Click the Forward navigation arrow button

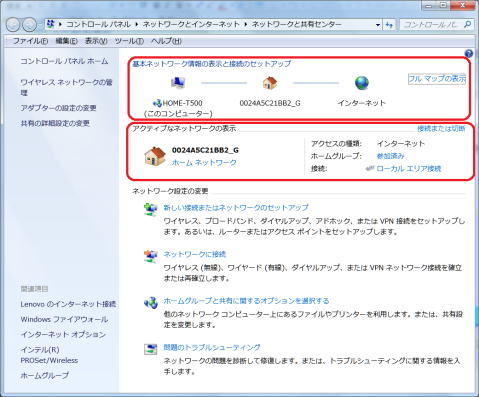click(x=30, y=24)
